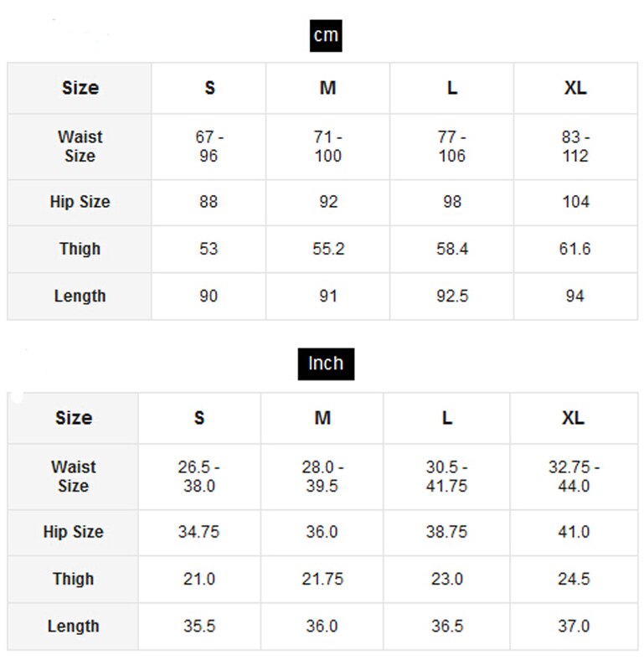The width and height of the screenshot is (644, 660).
Task: Select the 35.5 length cell
Action: click(x=199, y=626)
